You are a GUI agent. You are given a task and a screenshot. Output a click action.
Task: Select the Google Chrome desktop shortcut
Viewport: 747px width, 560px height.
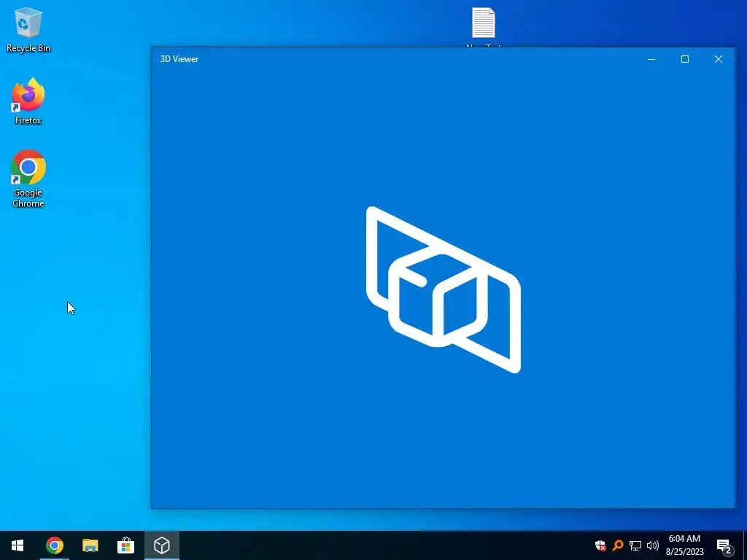pyautogui.click(x=28, y=179)
